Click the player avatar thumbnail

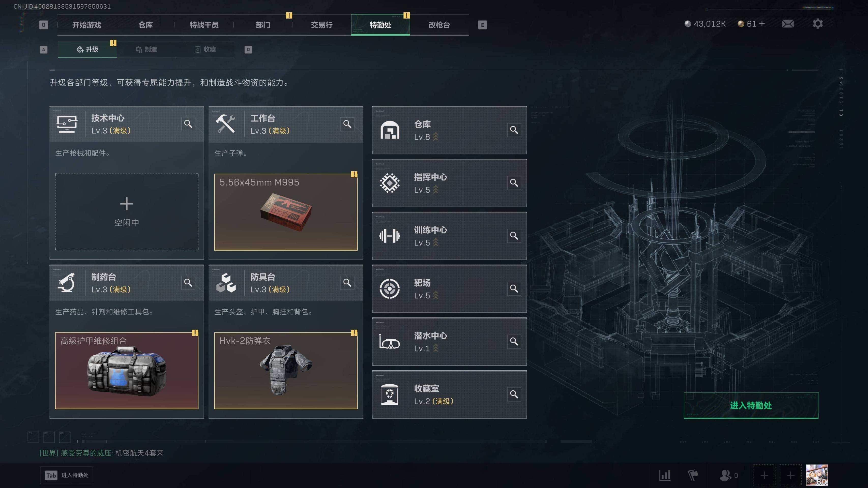coord(816,475)
